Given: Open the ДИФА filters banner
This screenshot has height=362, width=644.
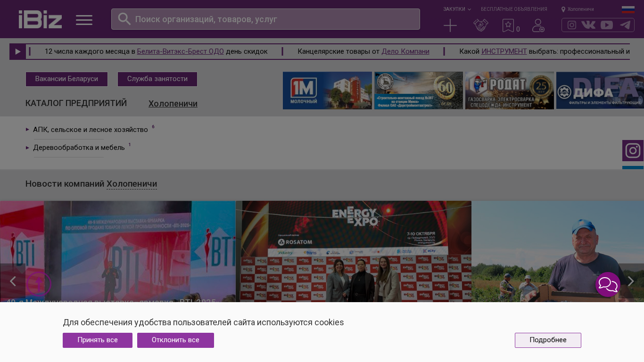Looking at the screenshot, I should pos(600,90).
